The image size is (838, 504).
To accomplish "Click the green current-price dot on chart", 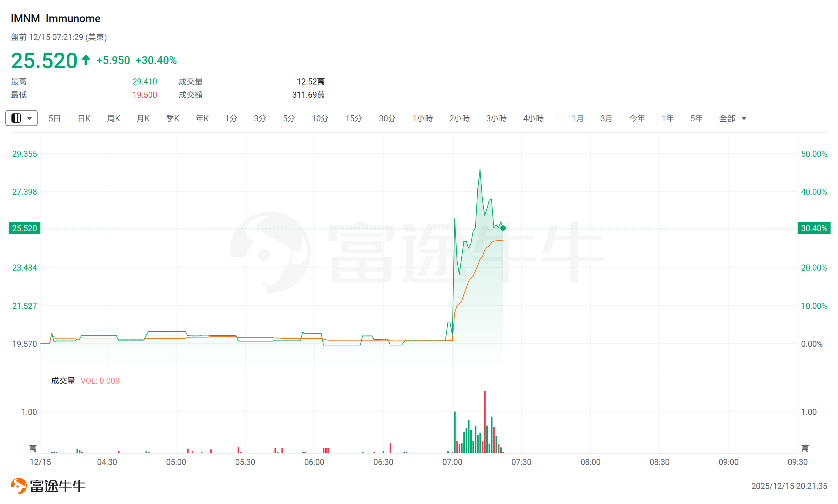I will pyautogui.click(x=503, y=228).
